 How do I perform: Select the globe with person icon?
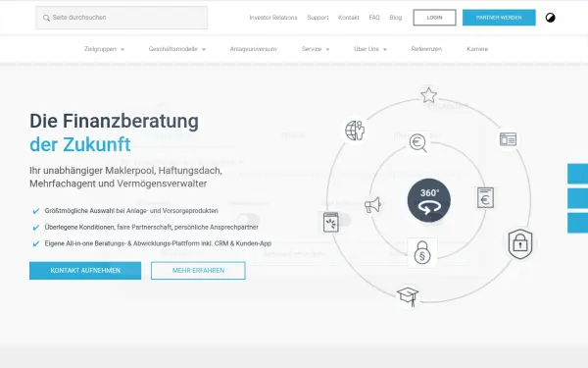[x=355, y=131]
